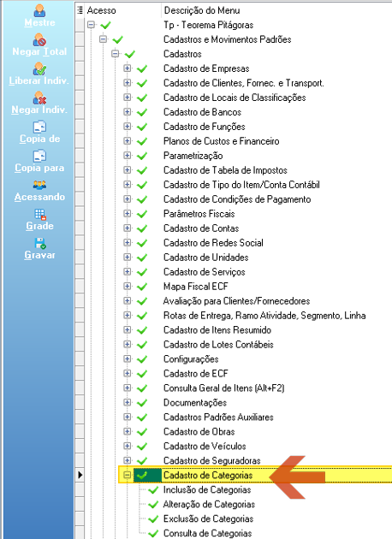Select Cadastro de Obras row

pos(199,432)
